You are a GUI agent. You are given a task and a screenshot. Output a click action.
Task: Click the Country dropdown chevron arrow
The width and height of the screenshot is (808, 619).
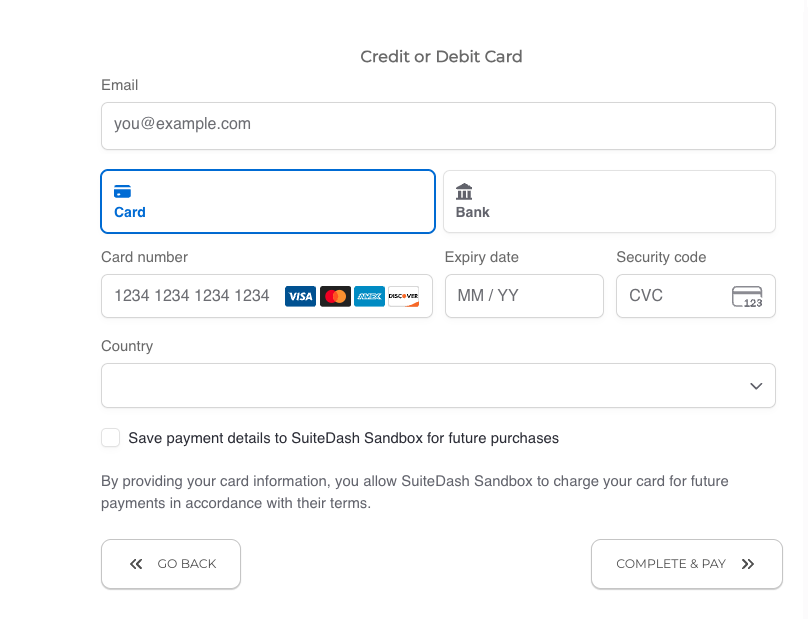pyautogui.click(x=756, y=386)
